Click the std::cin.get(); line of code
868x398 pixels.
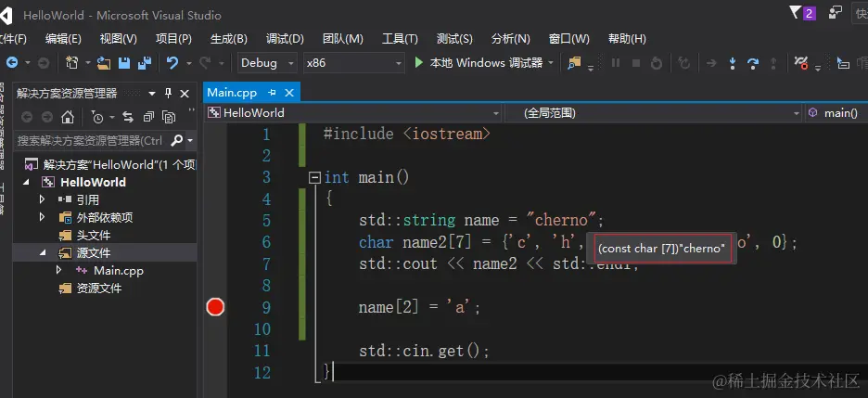click(x=424, y=351)
